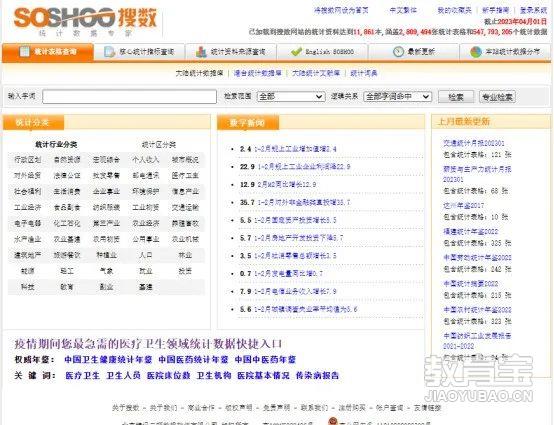Open the 核心统计指标查询 tab

[x=139, y=52]
